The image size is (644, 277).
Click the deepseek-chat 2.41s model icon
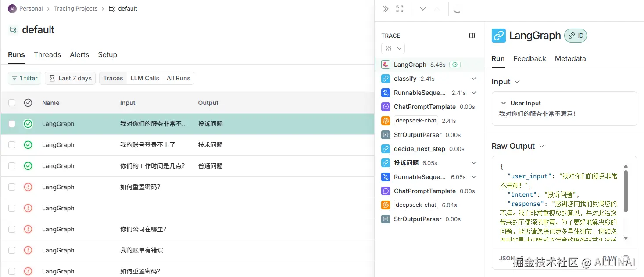point(386,121)
